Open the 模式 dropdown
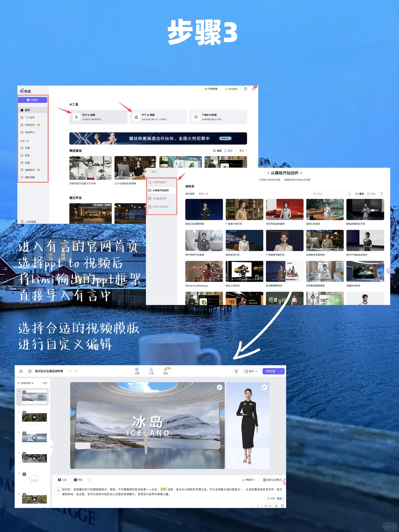 [x=251, y=371]
